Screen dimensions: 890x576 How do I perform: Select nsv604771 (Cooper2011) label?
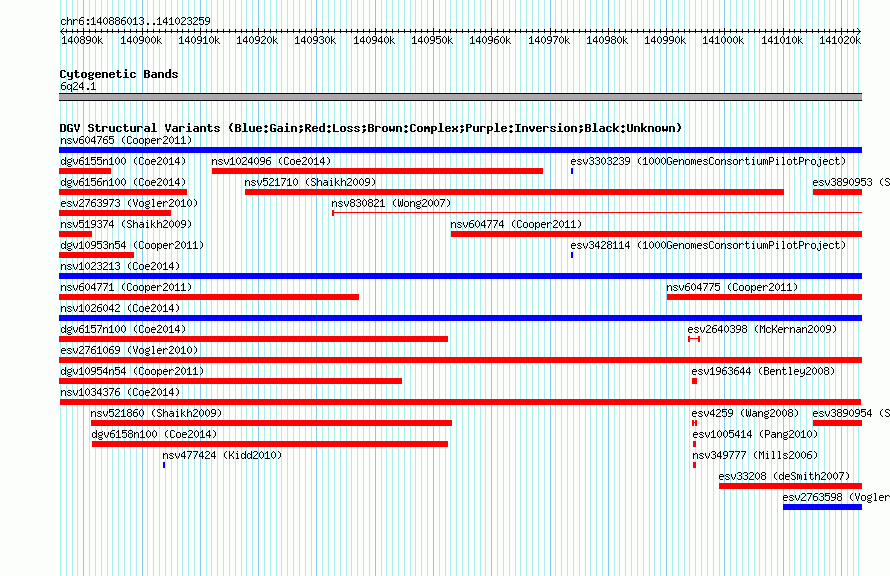(126, 287)
